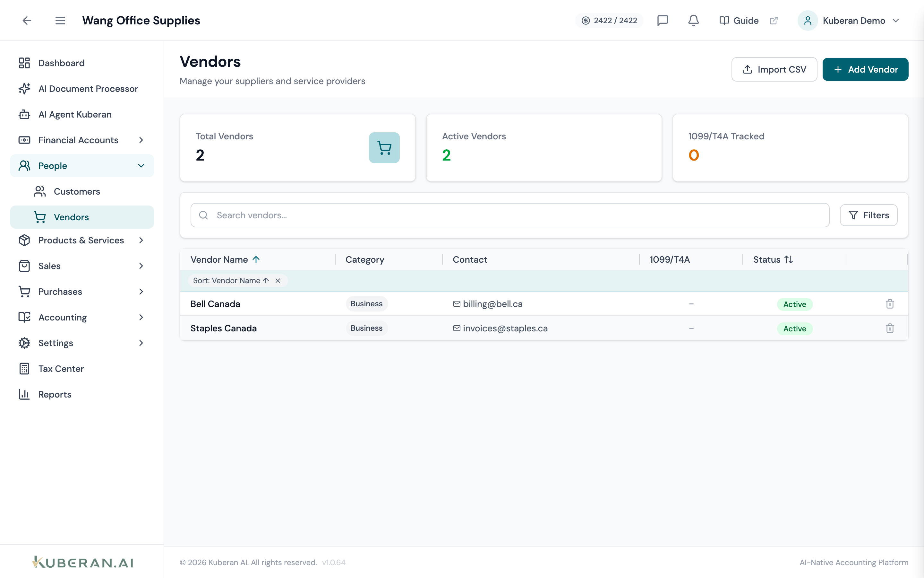This screenshot has width=924, height=578.
Task: Select Vendors in the sidebar
Action: [x=82, y=217]
